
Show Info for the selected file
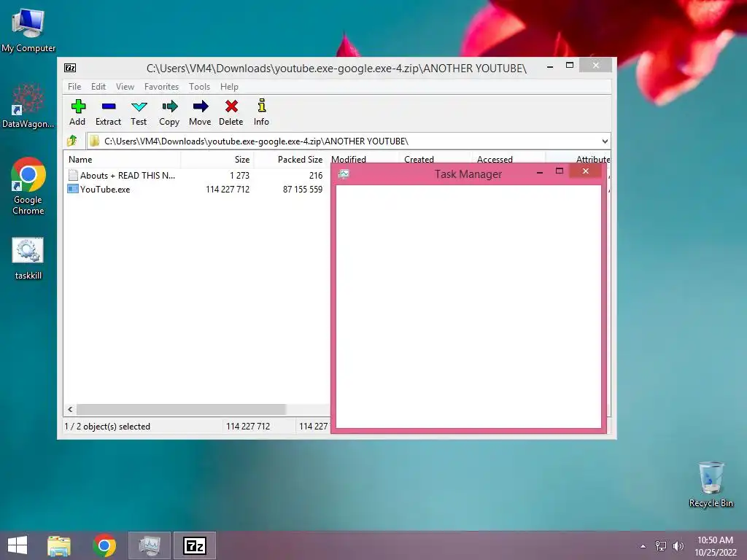click(261, 112)
